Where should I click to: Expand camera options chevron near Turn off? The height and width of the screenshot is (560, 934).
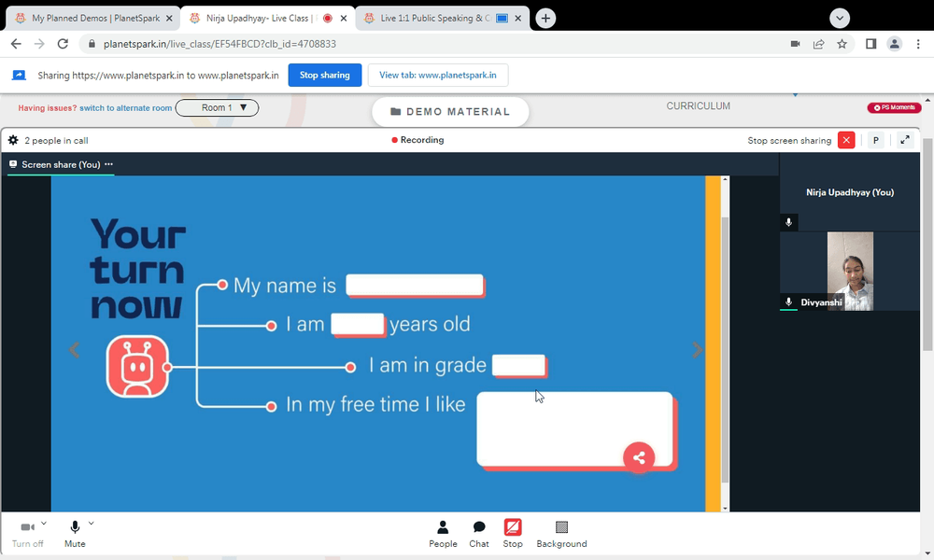coord(44,524)
